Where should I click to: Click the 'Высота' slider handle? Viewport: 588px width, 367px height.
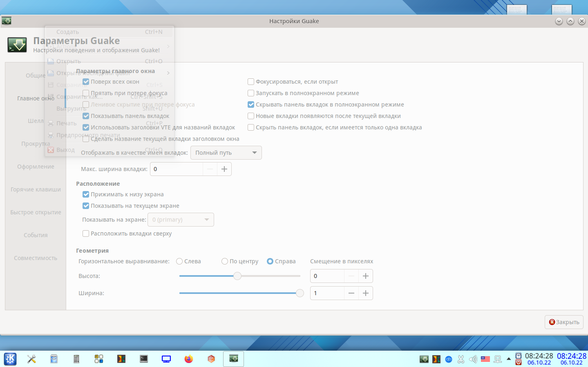coord(237,276)
